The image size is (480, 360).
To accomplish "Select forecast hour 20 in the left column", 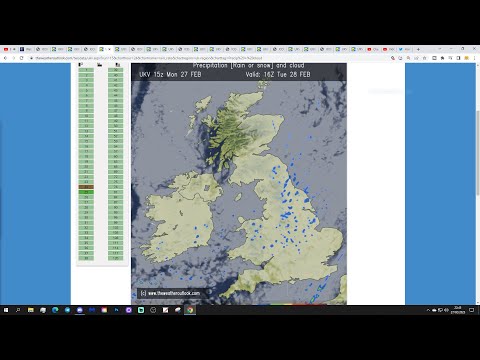I will [x=86, y=167].
